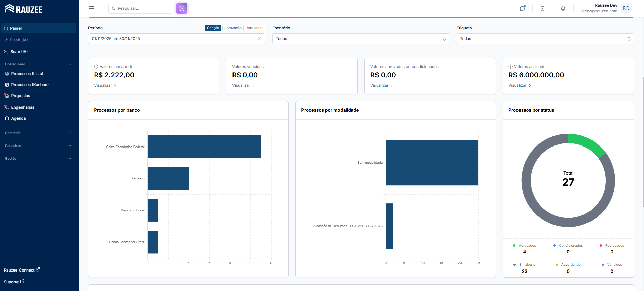Go to Flash (IA) menu item
Viewport: 644px width, 291px height.
pos(19,40)
